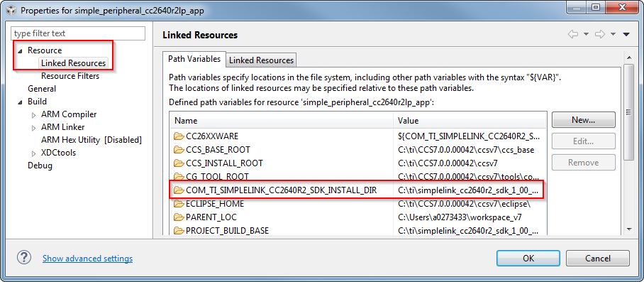
Task: Click the help question mark icon
Action: point(24,258)
